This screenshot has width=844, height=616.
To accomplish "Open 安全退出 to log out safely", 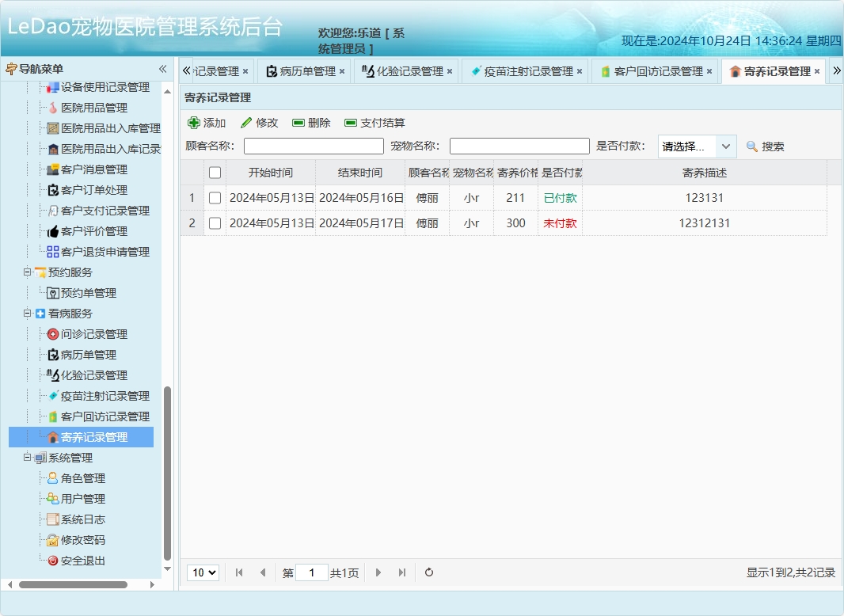I will tap(84, 561).
